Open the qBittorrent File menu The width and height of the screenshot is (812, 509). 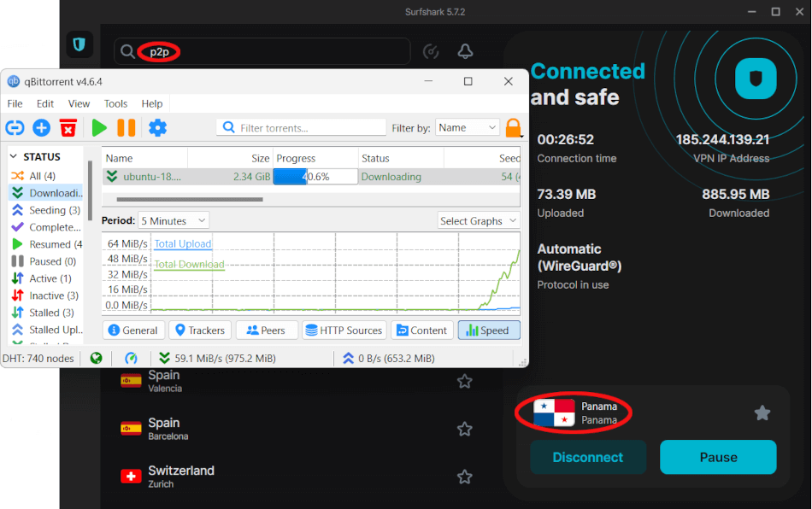pos(15,103)
